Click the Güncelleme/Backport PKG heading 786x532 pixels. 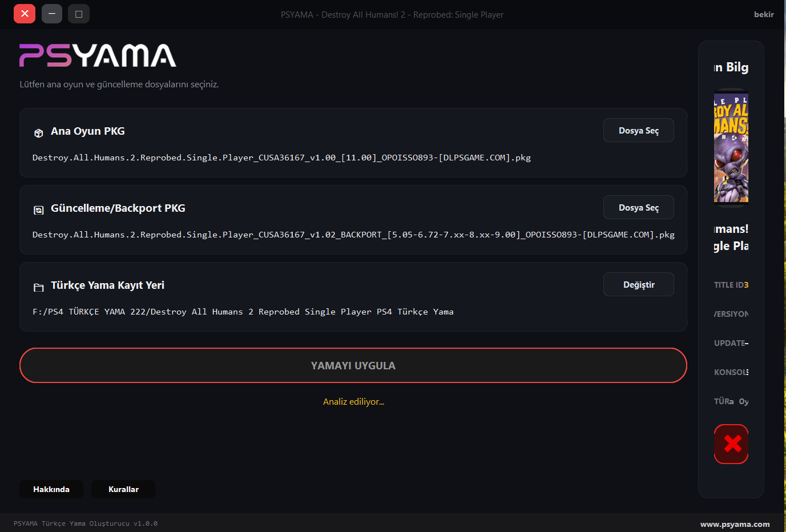pos(118,208)
